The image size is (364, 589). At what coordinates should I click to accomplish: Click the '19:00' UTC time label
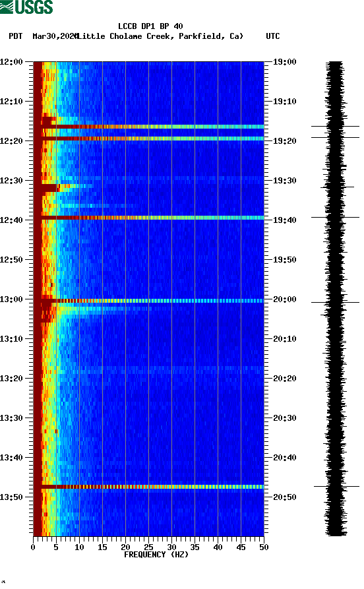(284, 61)
